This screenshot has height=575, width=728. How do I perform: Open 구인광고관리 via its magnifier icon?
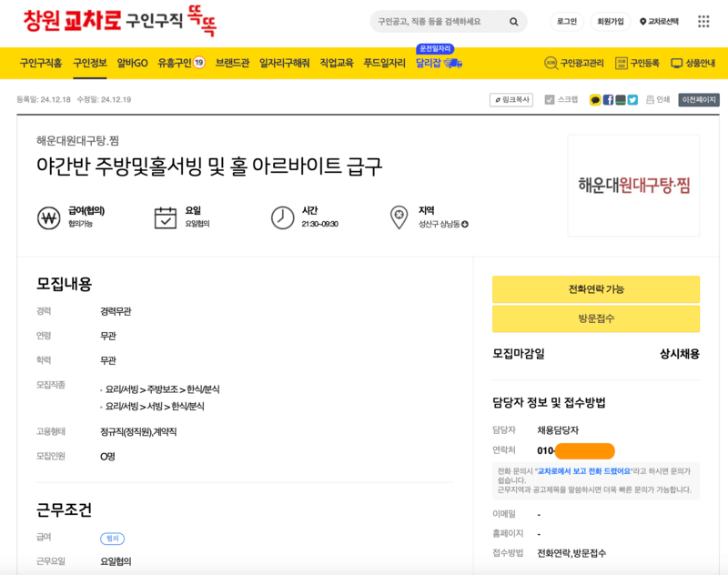pyautogui.click(x=551, y=63)
